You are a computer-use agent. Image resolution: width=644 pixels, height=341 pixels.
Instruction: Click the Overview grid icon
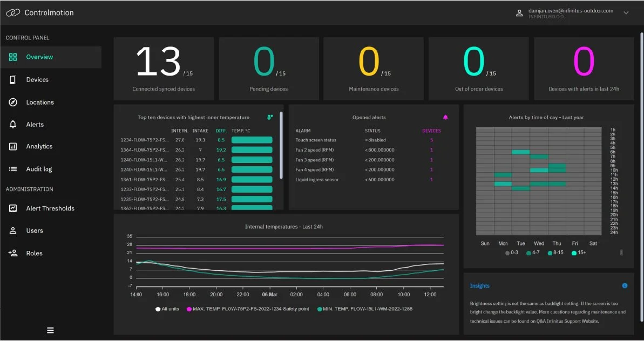pos(13,57)
